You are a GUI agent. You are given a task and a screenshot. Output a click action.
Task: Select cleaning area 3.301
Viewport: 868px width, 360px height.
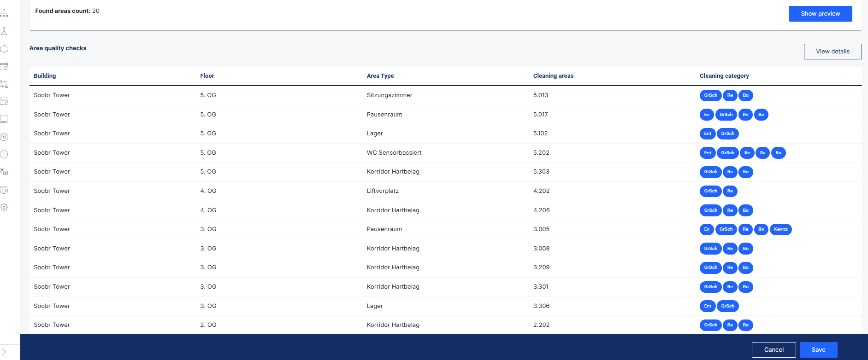(x=541, y=287)
